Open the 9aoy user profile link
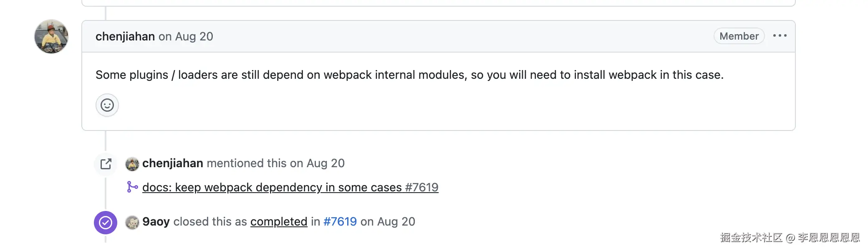Viewport: 868px width, 251px height. [156, 222]
